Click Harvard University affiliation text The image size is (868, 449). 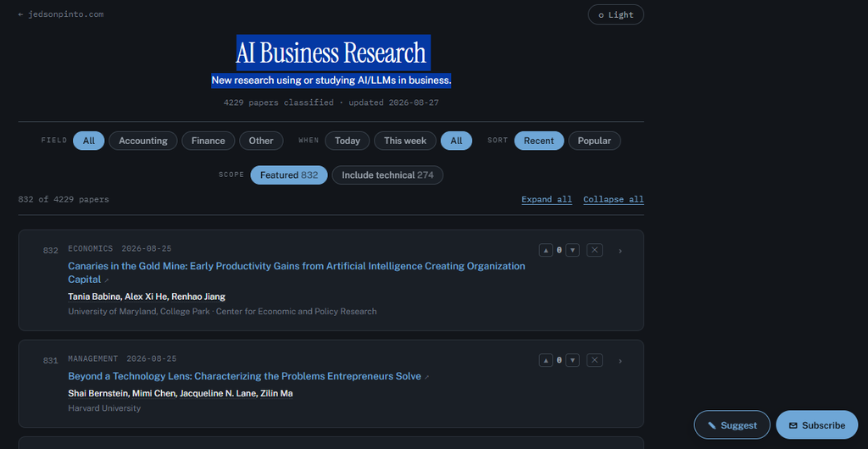pyautogui.click(x=104, y=408)
